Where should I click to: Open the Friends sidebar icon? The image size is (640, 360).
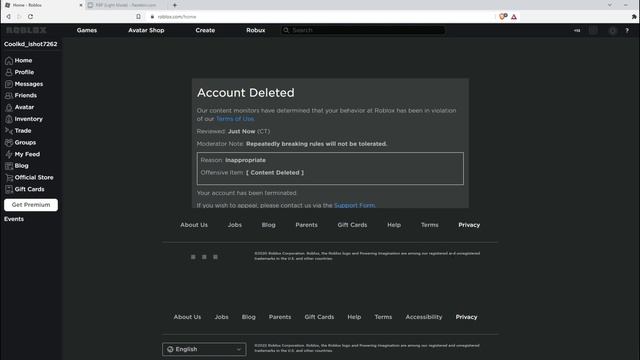click(x=9, y=96)
